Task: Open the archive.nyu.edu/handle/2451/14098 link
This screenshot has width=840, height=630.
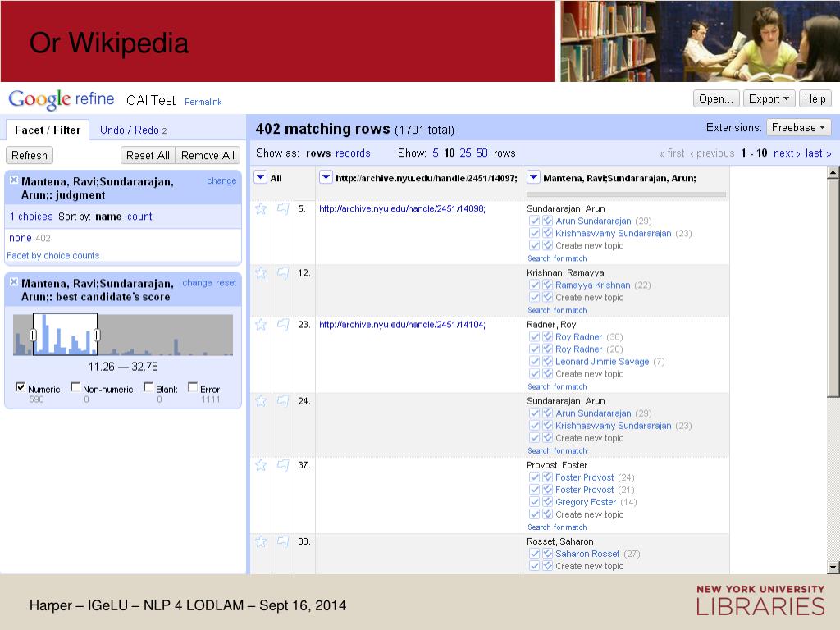Action: 402,209
